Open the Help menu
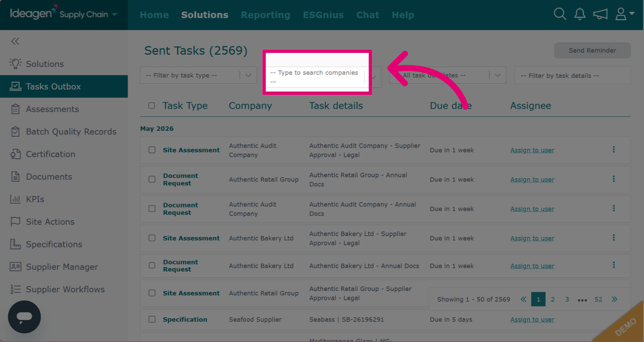 pyautogui.click(x=403, y=15)
